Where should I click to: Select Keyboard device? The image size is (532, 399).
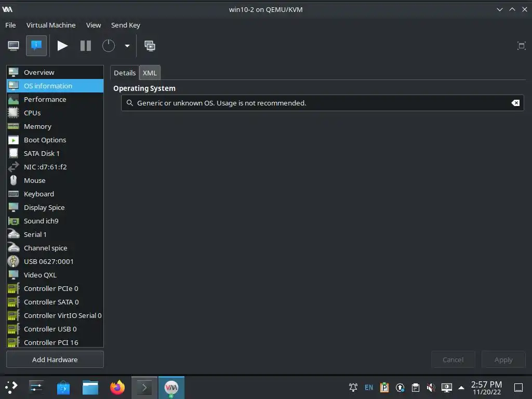tap(55, 194)
